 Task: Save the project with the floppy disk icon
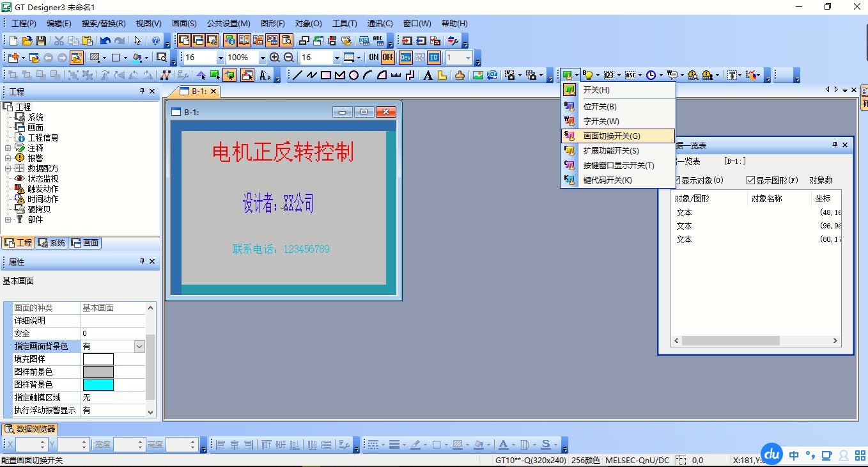(x=40, y=40)
